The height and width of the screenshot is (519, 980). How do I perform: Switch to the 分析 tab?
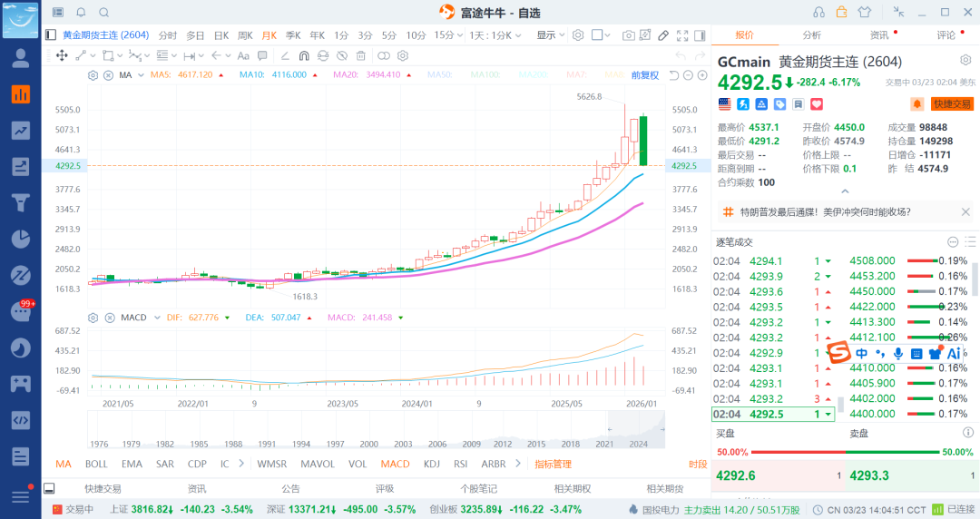point(811,35)
